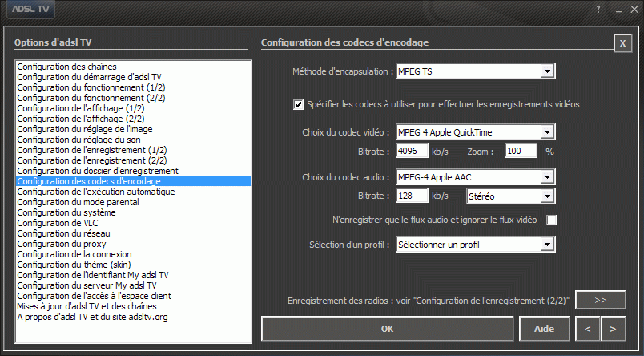Open help via the question mark icon
This screenshot has width=644, height=356.
point(598,9)
